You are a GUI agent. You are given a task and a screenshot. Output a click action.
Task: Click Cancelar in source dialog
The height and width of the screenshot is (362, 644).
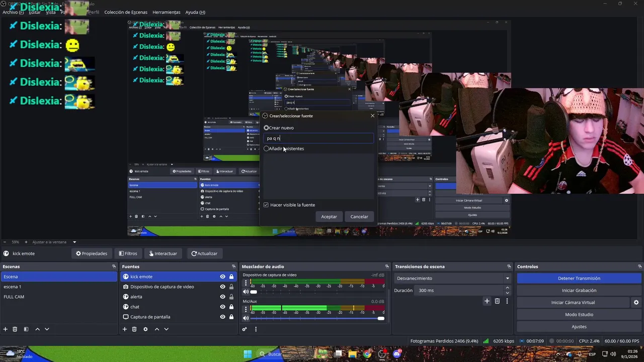pyautogui.click(x=359, y=217)
